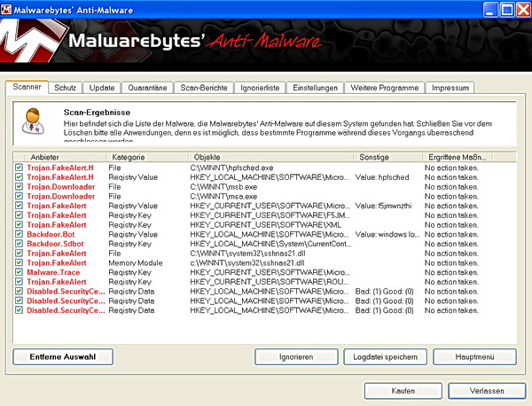Uncheck the Malware.Trace registry key entry
This screenshot has width=532, height=406.
[19, 272]
